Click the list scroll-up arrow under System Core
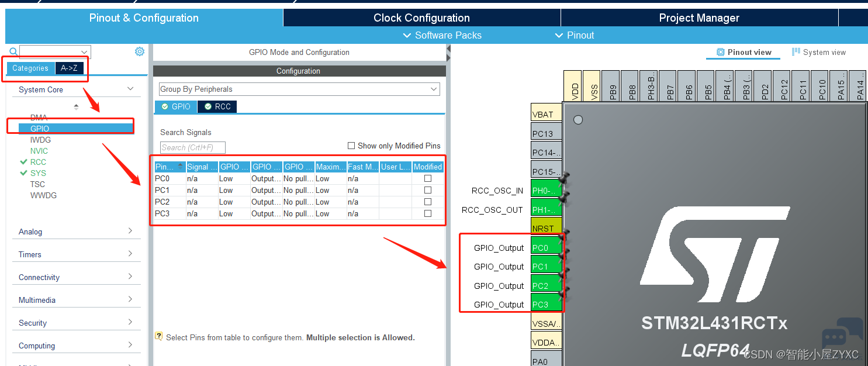The width and height of the screenshot is (868, 366). click(x=76, y=107)
